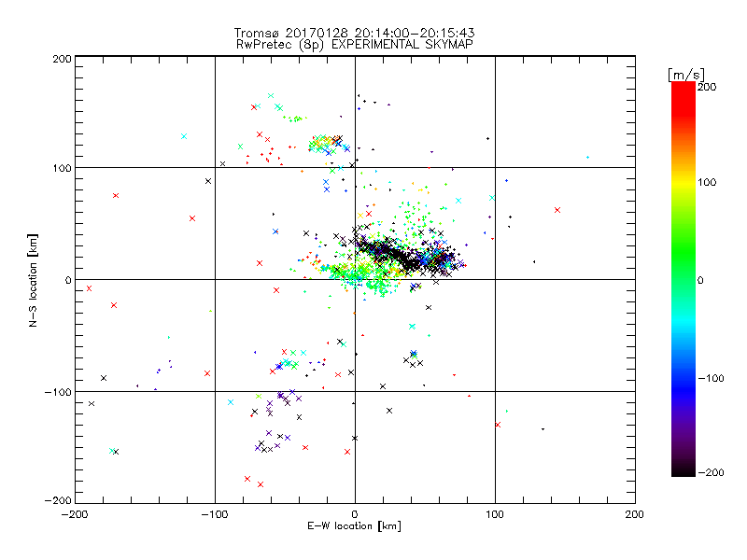
Task: Click the colorbar's 100 tick label
Action: pyautogui.click(x=707, y=182)
